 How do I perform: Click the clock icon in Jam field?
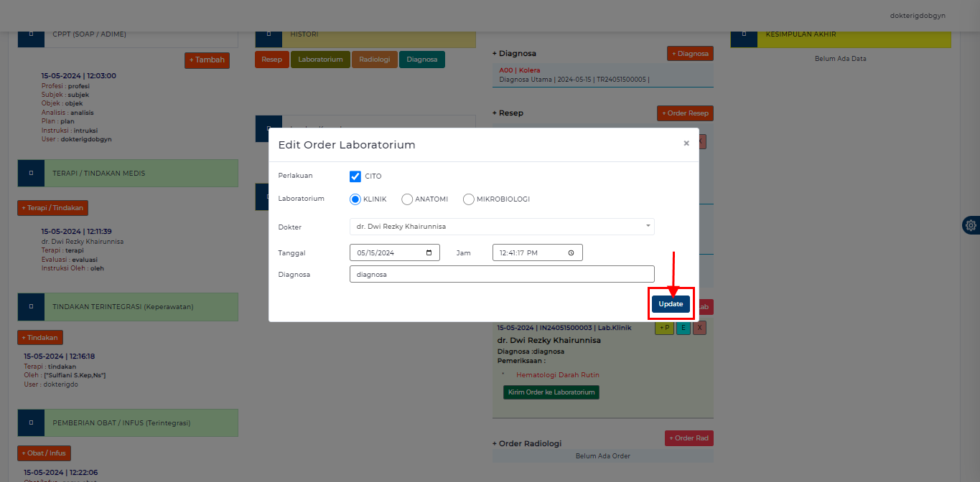pos(571,252)
